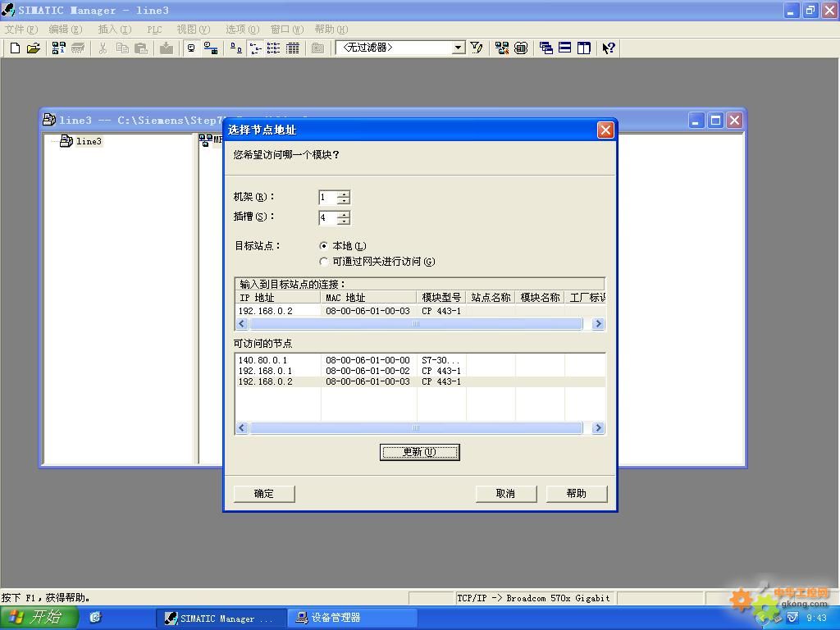This screenshot has height=630, width=840.
Task: Click the New project toolbar icon
Action: pyautogui.click(x=15, y=48)
